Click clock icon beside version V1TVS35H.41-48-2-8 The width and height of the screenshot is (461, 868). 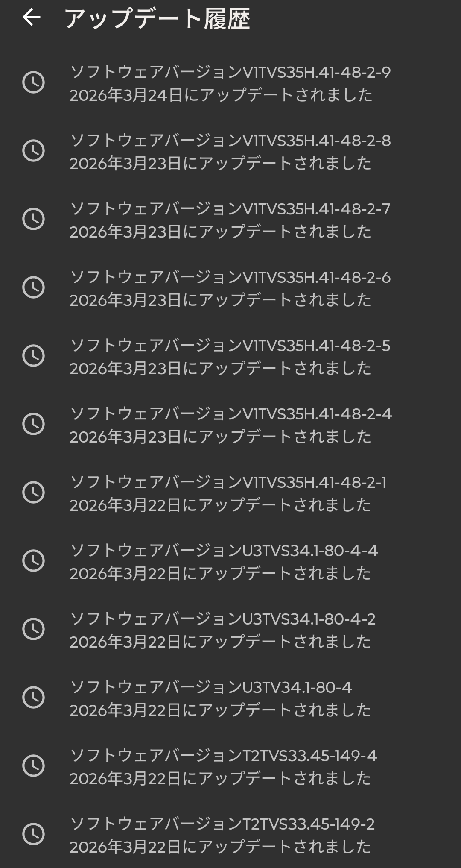[x=33, y=151]
